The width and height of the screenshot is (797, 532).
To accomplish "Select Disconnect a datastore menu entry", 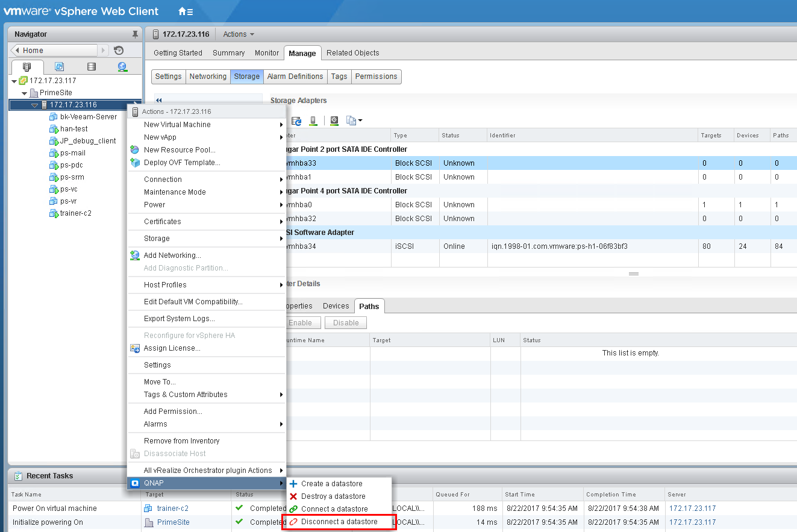I will click(339, 522).
